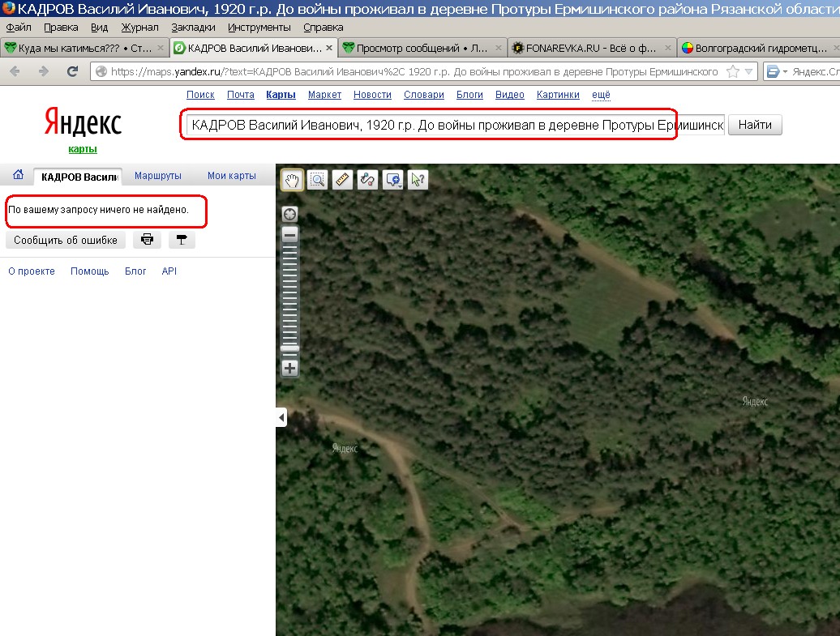Open the Новости link
Image resolution: width=840 pixels, height=636 pixels.
[x=372, y=95]
